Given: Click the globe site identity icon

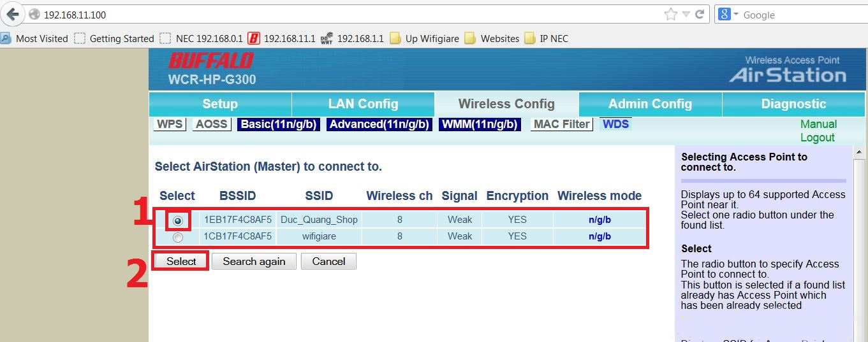Looking at the screenshot, I should (x=34, y=14).
